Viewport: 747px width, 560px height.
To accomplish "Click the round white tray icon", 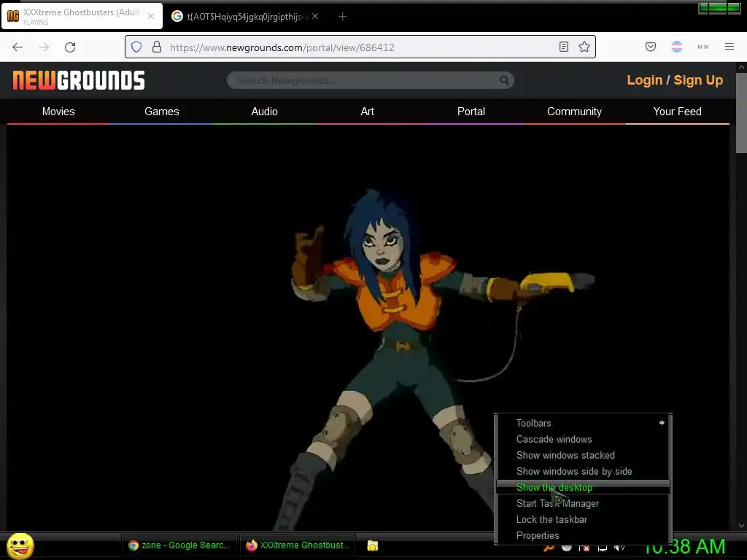I will tap(566, 548).
